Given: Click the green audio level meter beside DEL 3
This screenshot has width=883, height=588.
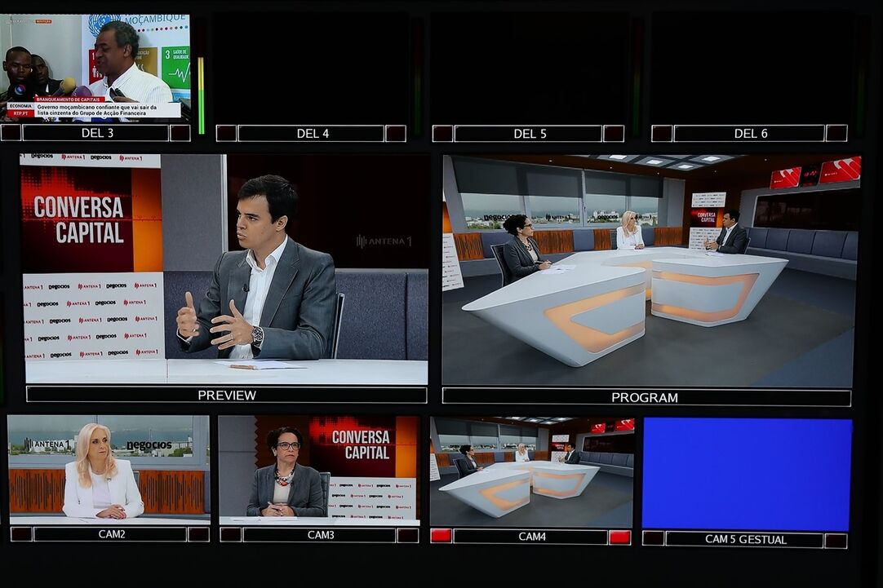Looking at the screenshot, I should click(x=201, y=82).
